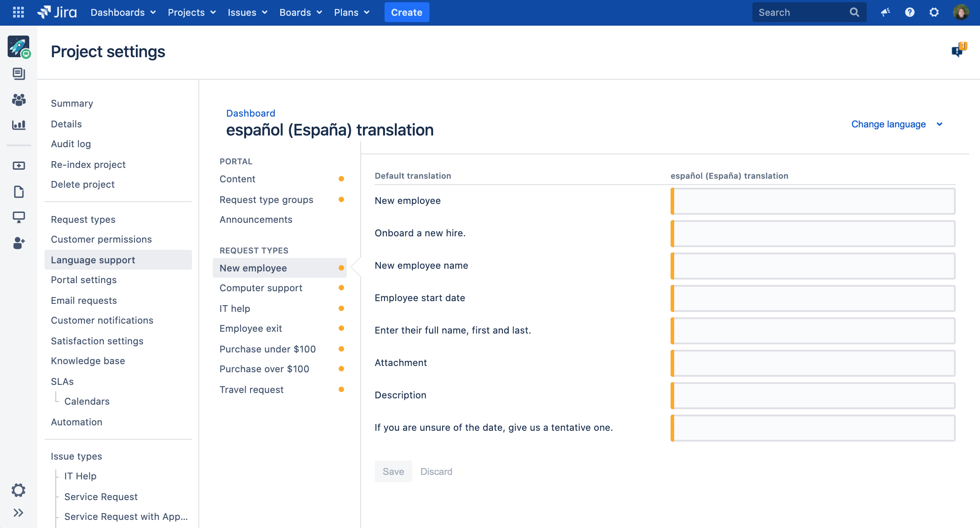Click the feedback notification speech bubble icon
The height and width of the screenshot is (528, 980).
[x=958, y=51]
